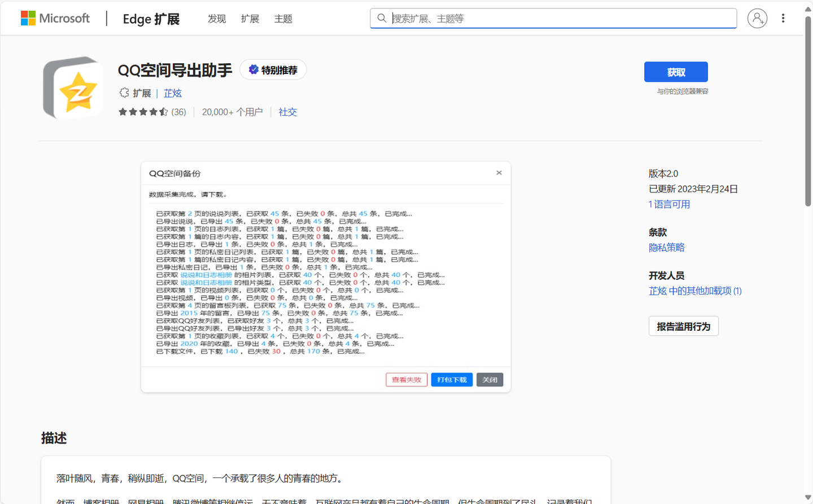Click the 20,000+ 个用户 text

232,112
